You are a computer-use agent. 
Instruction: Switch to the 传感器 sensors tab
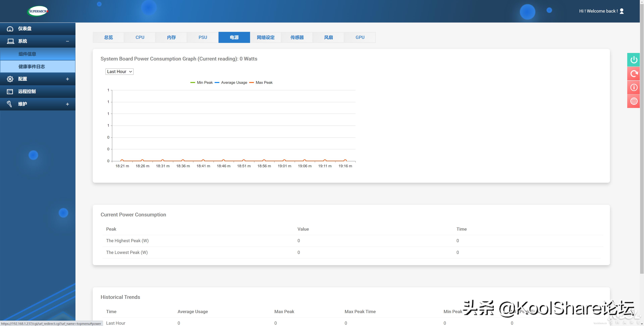click(297, 38)
